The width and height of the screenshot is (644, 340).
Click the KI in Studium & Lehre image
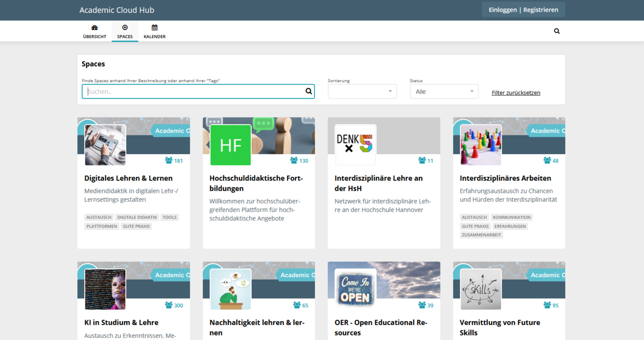105,290
